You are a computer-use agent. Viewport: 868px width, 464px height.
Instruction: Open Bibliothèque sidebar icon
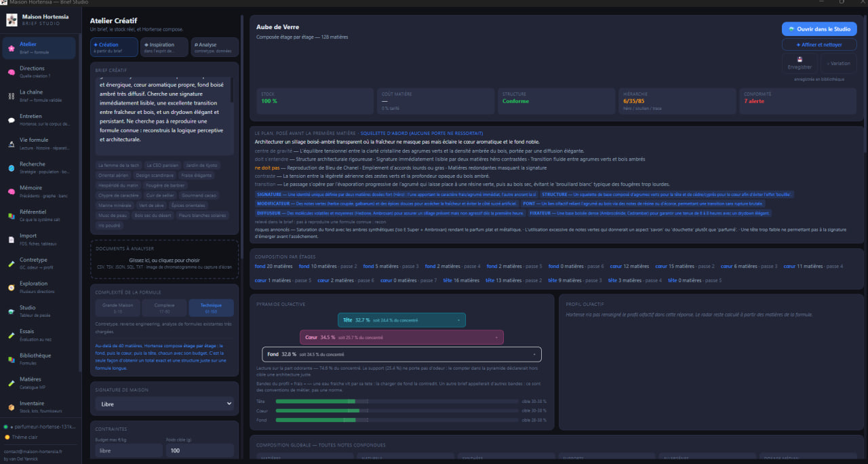tap(12, 359)
